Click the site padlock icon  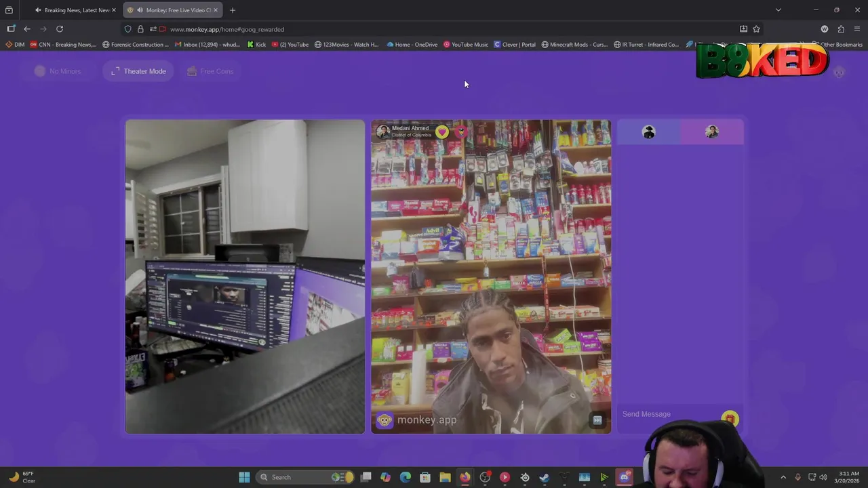coord(140,29)
